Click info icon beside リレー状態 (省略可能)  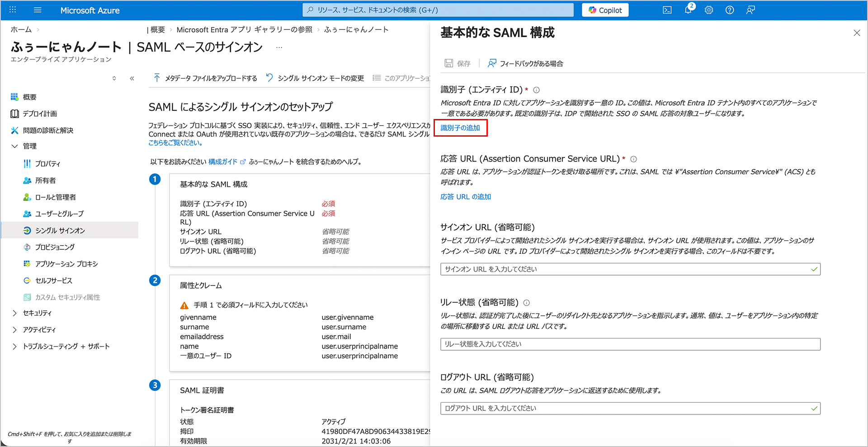tap(526, 303)
